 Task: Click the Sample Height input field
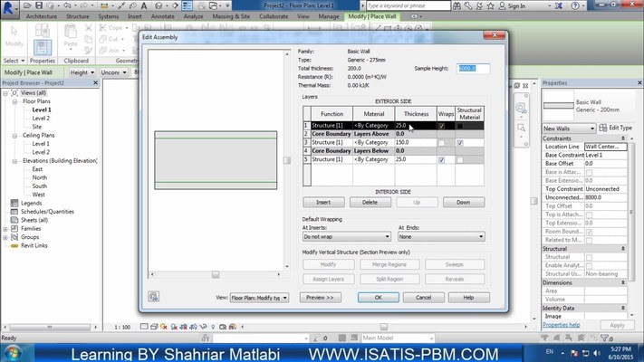473,69
